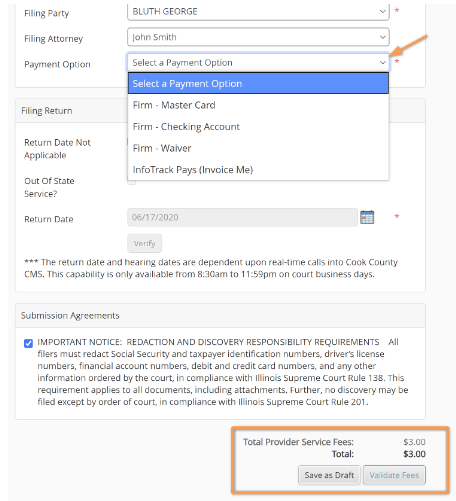Collapse the Payment Option dropdown chevron
Screen dimensions: 456x501
click(x=382, y=63)
